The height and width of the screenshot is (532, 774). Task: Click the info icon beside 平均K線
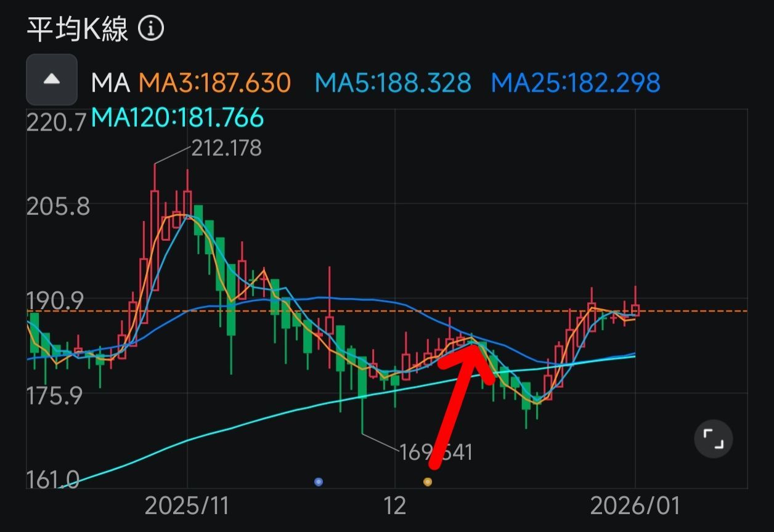pyautogui.click(x=151, y=28)
